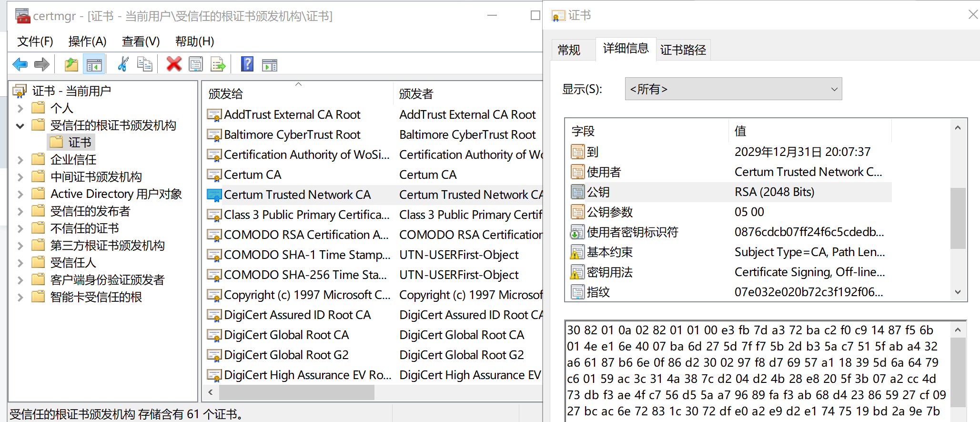Click the 值 column header
The image size is (980, 422).
(x=810, y=131)
